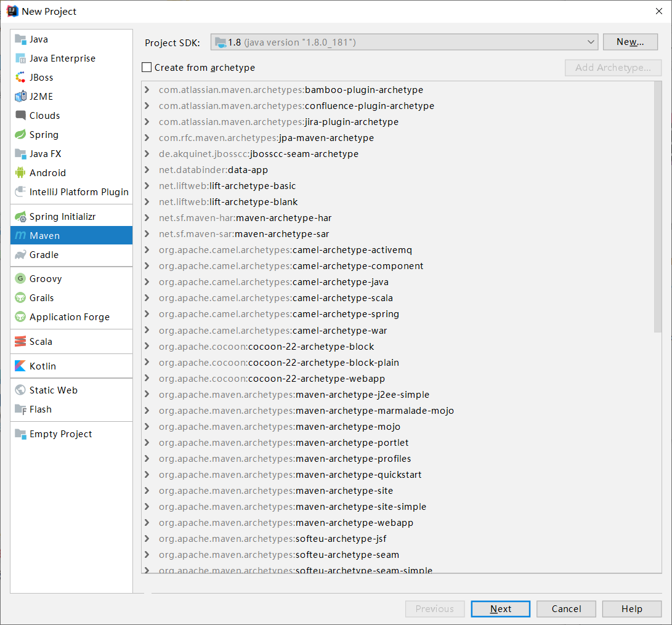Image resolution: width=672 pixels, height=625 pixels.
Task: Expand camel-archetype-java entry
Action: click(147, 282)
